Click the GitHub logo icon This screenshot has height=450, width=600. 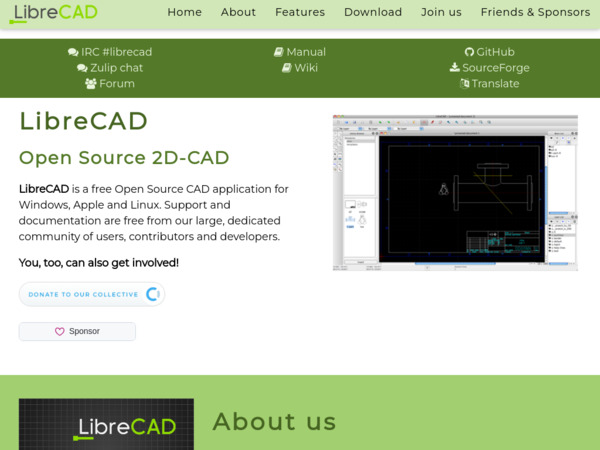tap(469, 52)
